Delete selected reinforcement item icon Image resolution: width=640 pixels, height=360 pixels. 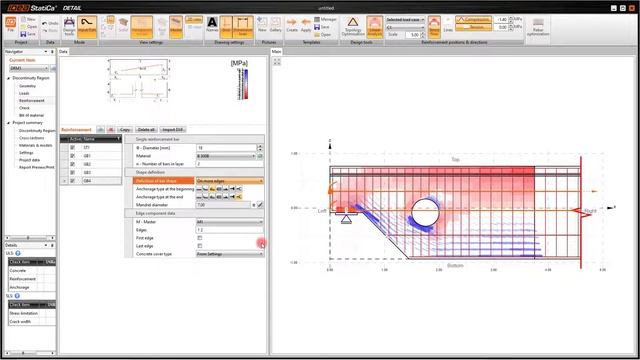[x=111, y=129]
